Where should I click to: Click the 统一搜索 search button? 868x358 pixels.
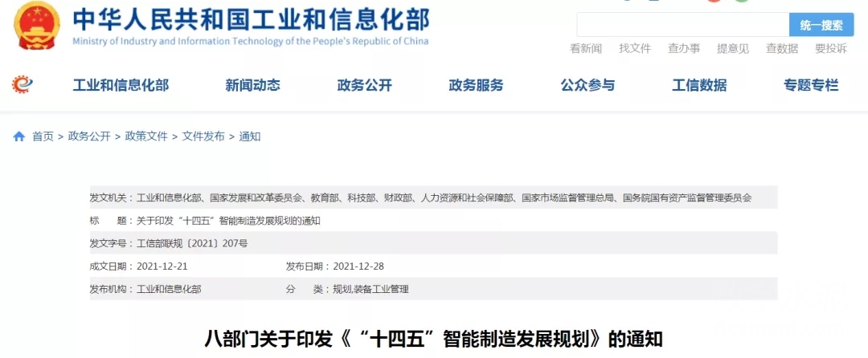click(821, 25)
